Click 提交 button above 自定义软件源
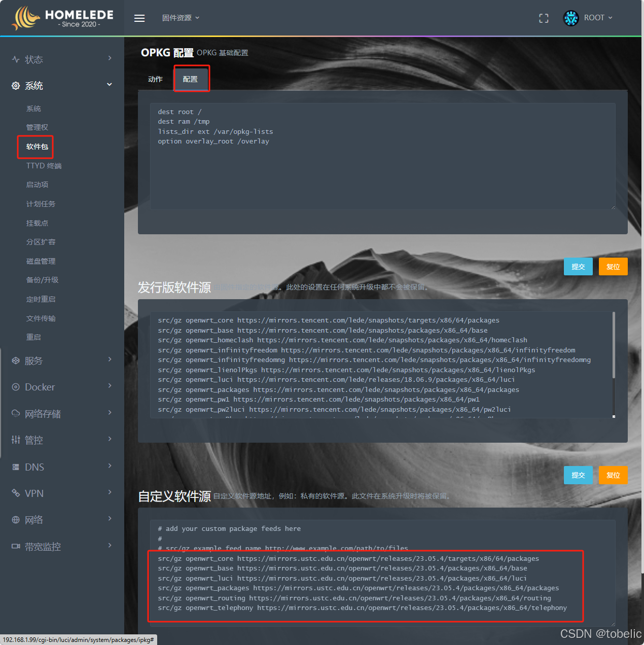 click(x=578, y=475)
